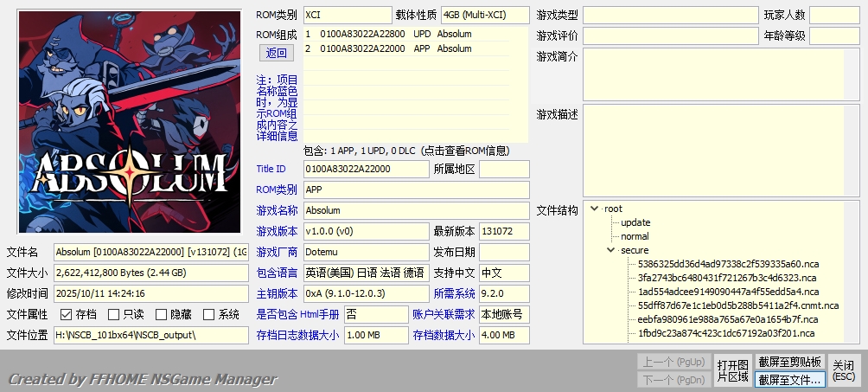Select the update folder in file tree
Screen dimensions: 868x392
pyautogui.click(x=635, y=222)
